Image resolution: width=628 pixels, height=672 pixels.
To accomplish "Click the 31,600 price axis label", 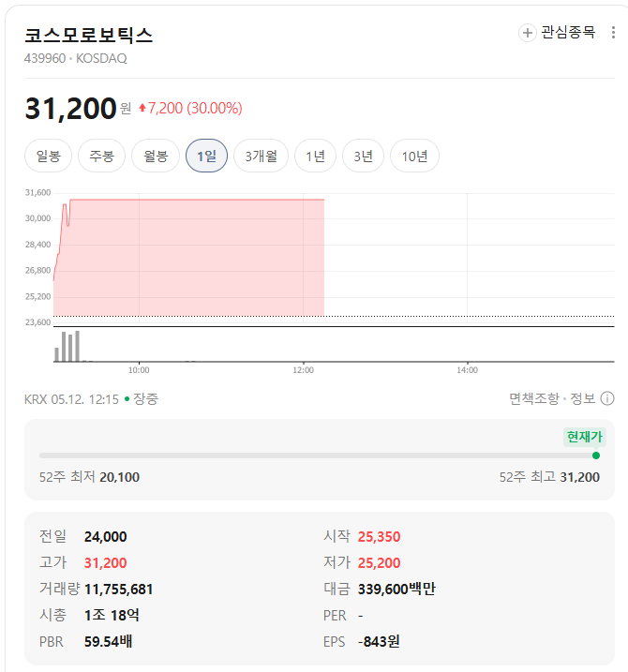I will coord(37,192).
